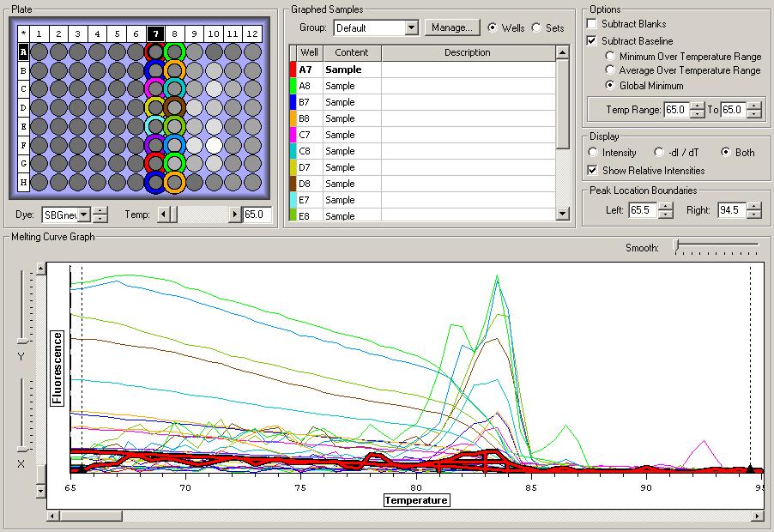The image size is (774, 532).
Task: Enable the Subtract Blanks checkbox
Action: pyautogui.click(x=592, y=24)
